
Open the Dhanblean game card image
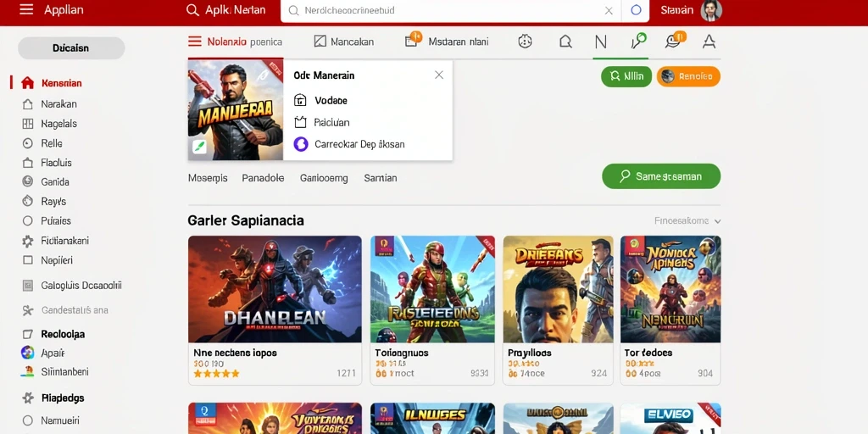[275, 289]
